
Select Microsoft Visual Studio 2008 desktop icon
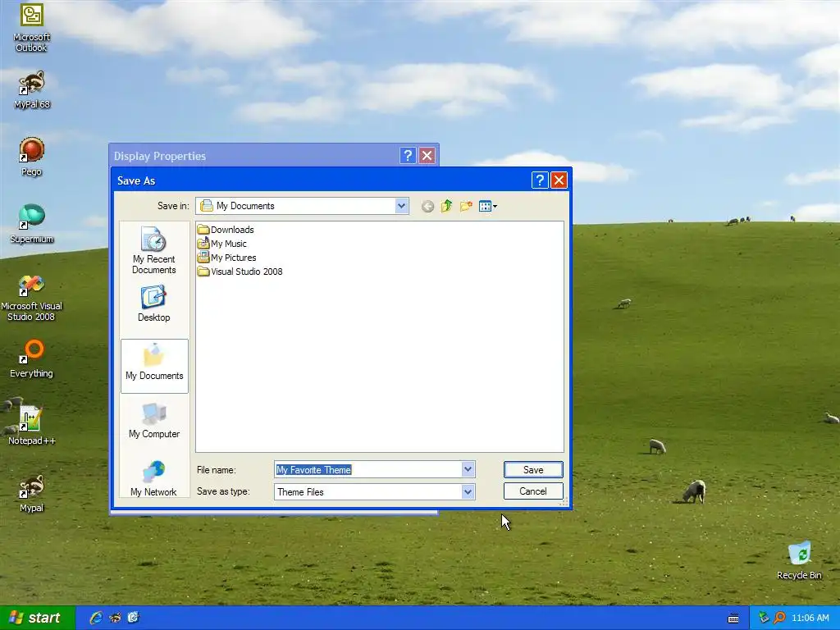point(32,298)
